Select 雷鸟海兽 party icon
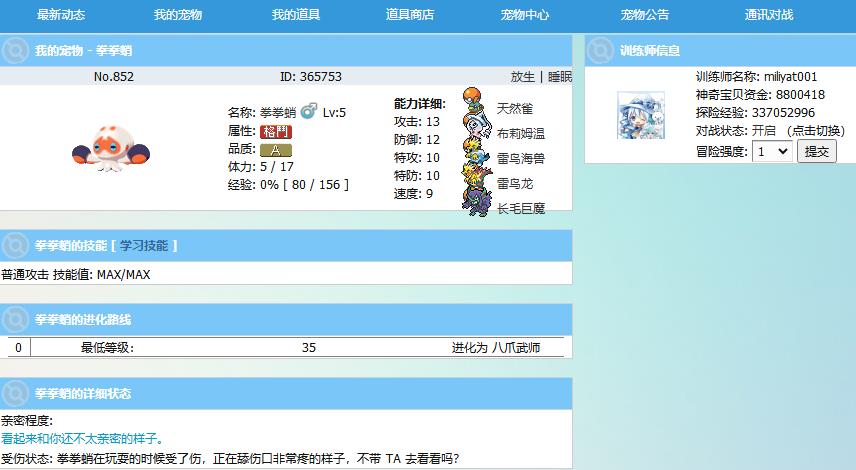The image size is (856, 470). coord(476,151)
